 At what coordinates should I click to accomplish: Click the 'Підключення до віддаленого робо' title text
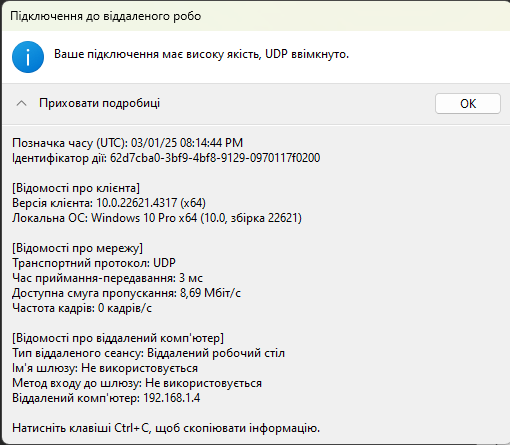pos(106,16)
